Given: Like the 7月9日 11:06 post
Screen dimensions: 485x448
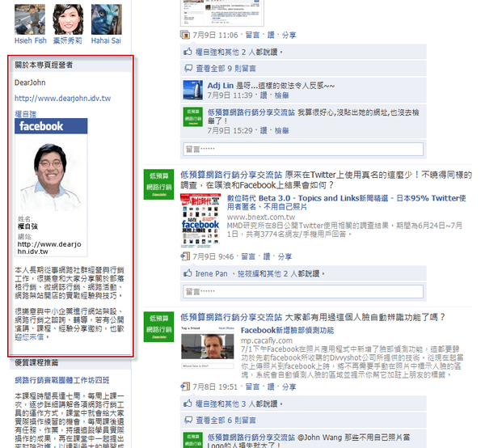Looking at the screenshot, I should pyautogui.click(x=271, y=35).
